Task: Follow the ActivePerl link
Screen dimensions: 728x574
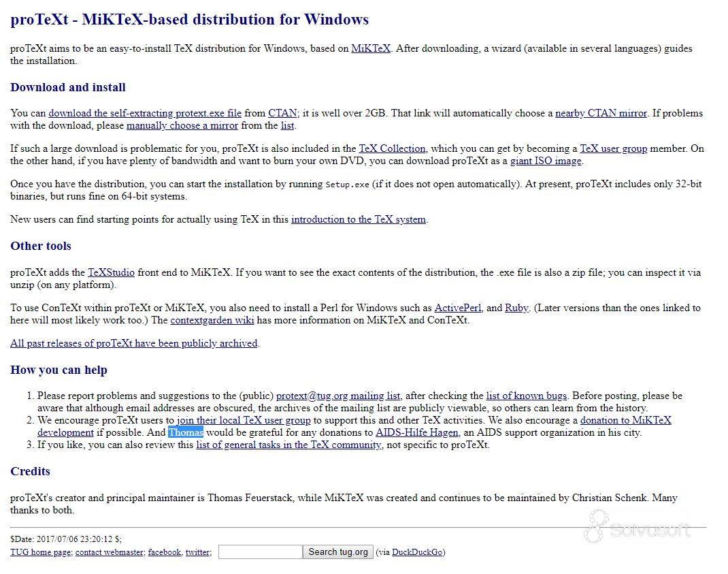Action: (458, 308)
